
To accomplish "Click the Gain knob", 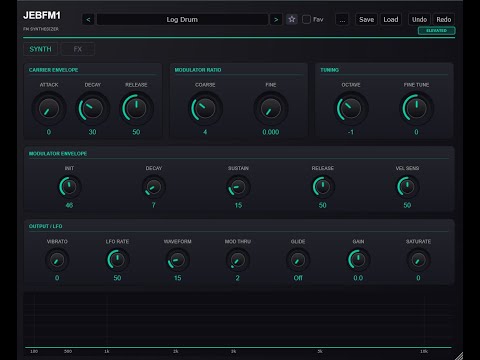I will coord(358,260).
